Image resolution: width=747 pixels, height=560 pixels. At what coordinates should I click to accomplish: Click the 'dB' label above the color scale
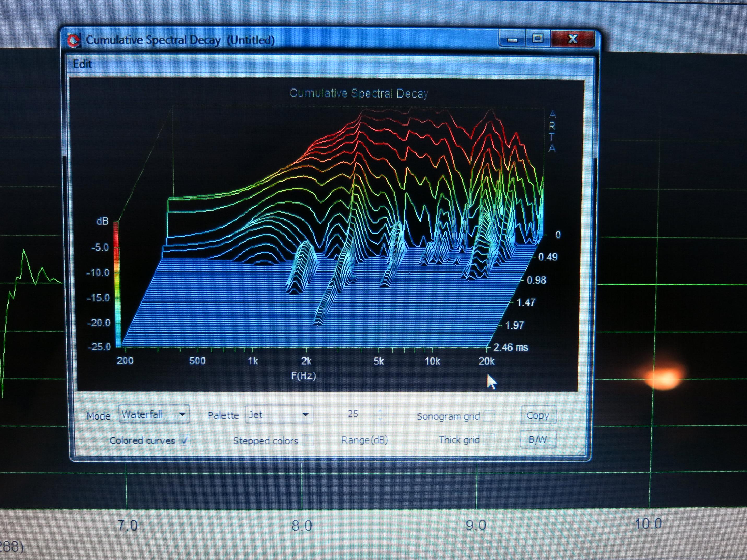(102, 221)
